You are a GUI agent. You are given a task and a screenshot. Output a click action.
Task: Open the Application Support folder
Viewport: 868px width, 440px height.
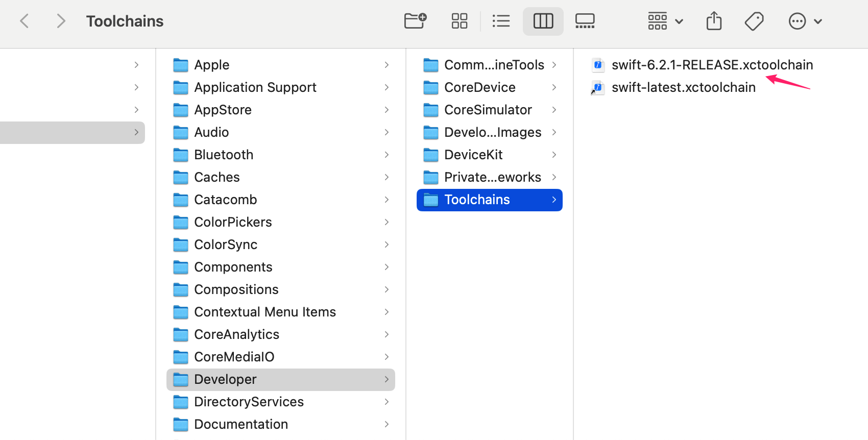[x=255, y=87]
